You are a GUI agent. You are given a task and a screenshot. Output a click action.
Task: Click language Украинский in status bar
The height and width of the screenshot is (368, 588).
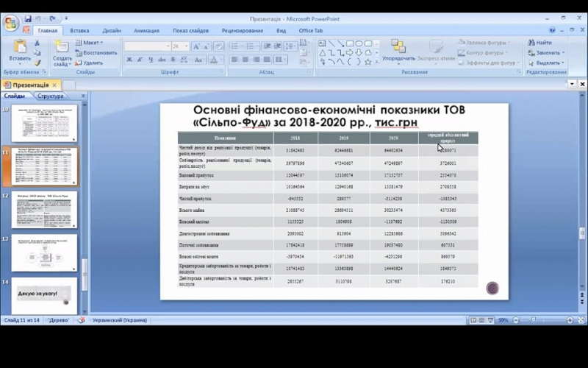[120, 320]
